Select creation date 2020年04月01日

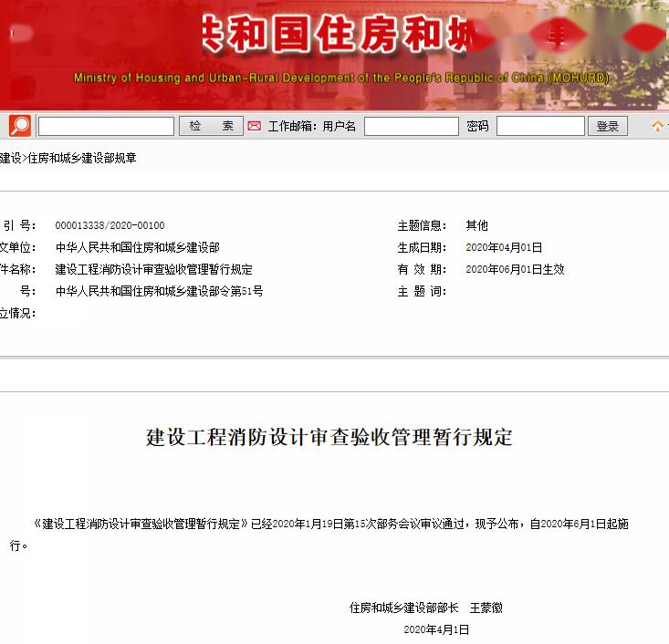click(504, 247)
